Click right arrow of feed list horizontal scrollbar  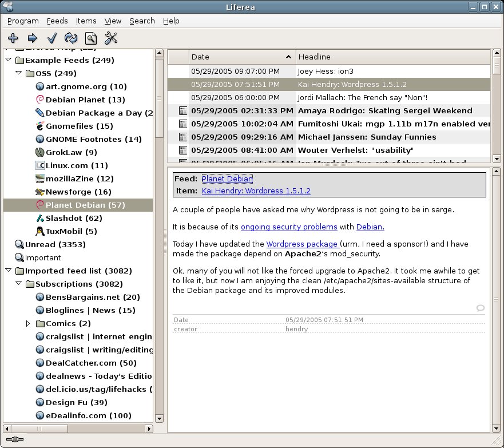click(149, 429)
